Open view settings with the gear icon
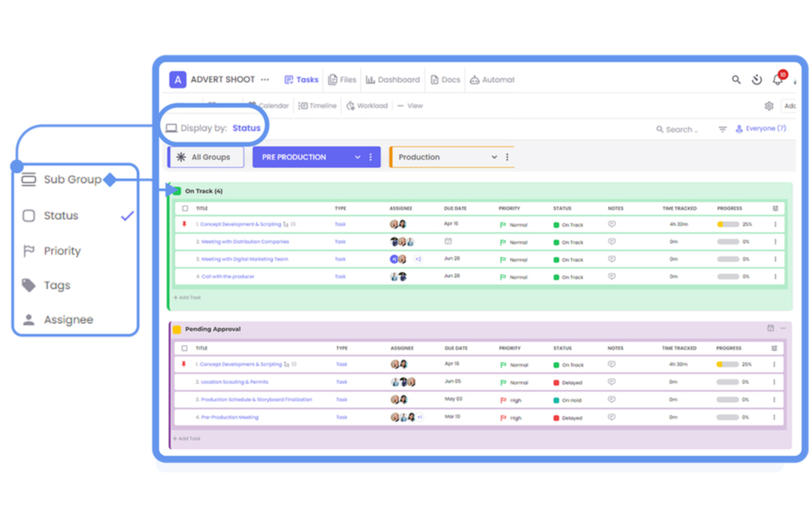 tap(769, 106)
